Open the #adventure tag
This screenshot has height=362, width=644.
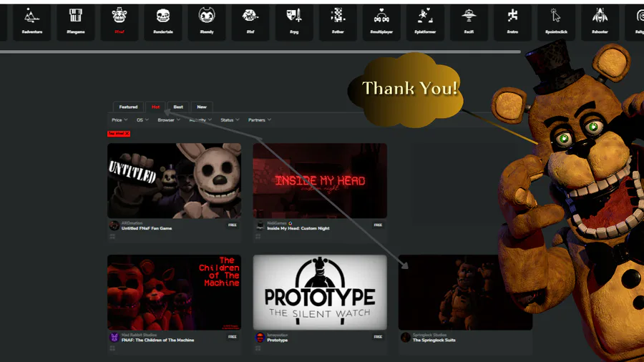pos(32,22)
